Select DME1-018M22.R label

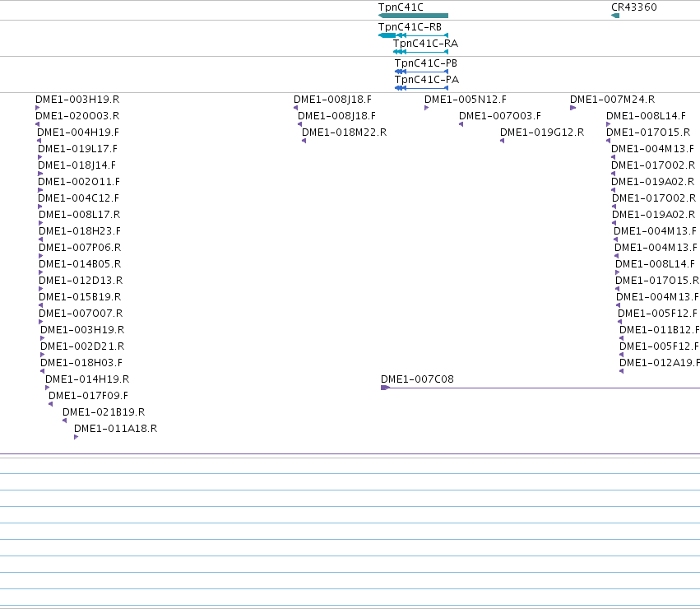coord(344,132)
